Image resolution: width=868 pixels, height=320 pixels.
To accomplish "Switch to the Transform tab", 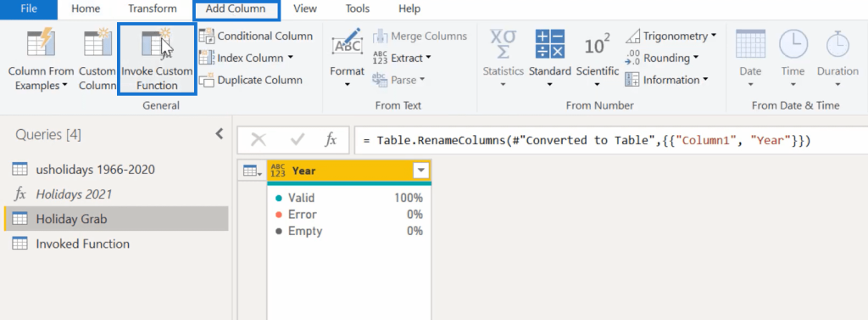I will click(x=153, y=8).
